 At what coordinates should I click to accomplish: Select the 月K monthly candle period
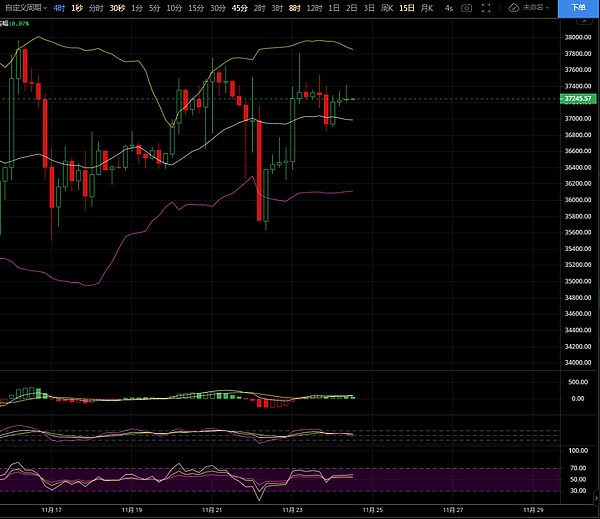pos(427,8)
